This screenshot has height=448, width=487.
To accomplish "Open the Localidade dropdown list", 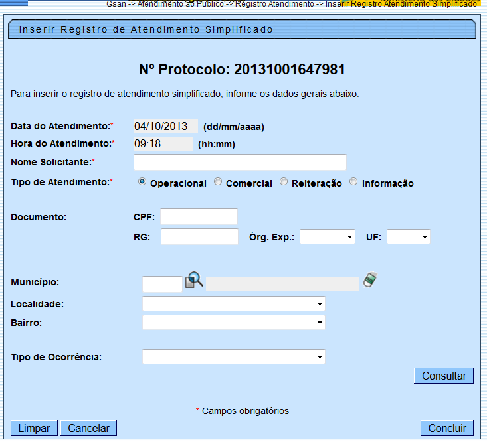I will pyautogui.click(x=234, y=304).
